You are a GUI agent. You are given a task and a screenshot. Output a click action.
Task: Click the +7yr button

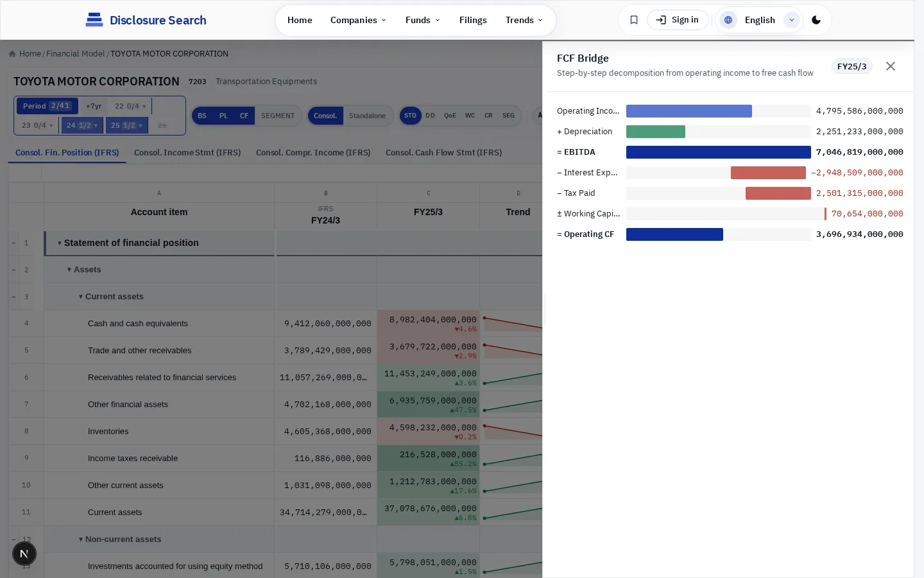pyautogui.click(x=94, y=106)
